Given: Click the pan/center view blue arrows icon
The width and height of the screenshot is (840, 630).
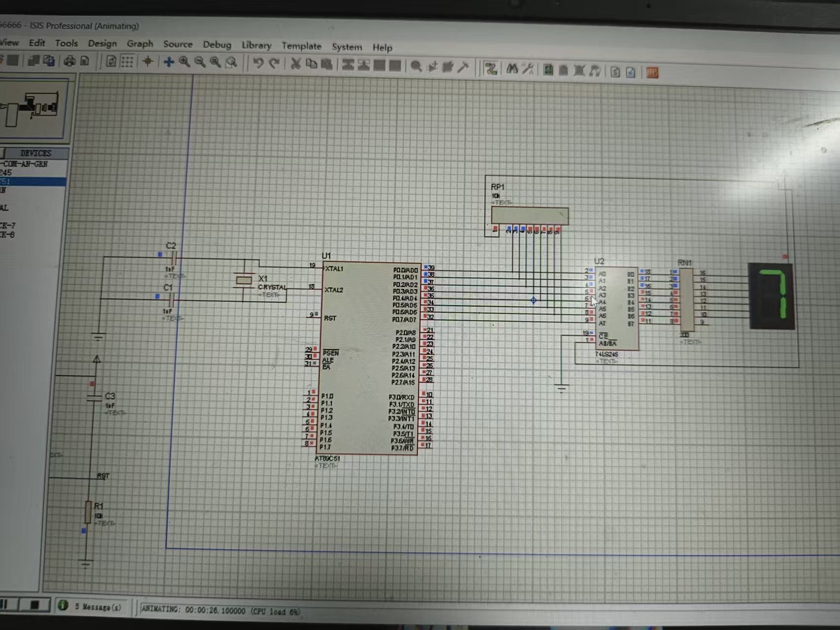Looking at the screenshot, I should [169, 62].
